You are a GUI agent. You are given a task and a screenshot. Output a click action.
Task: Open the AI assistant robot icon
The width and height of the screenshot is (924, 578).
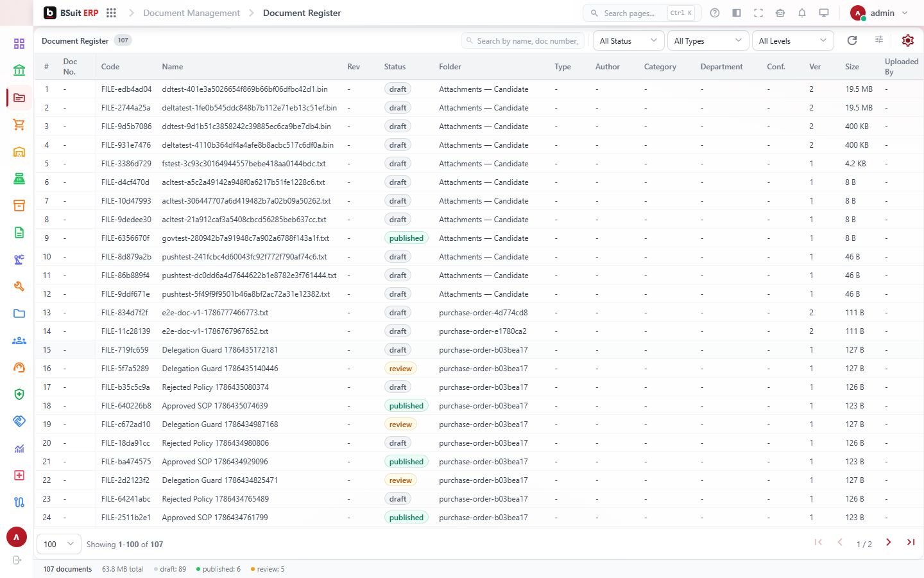coord(780,13)
